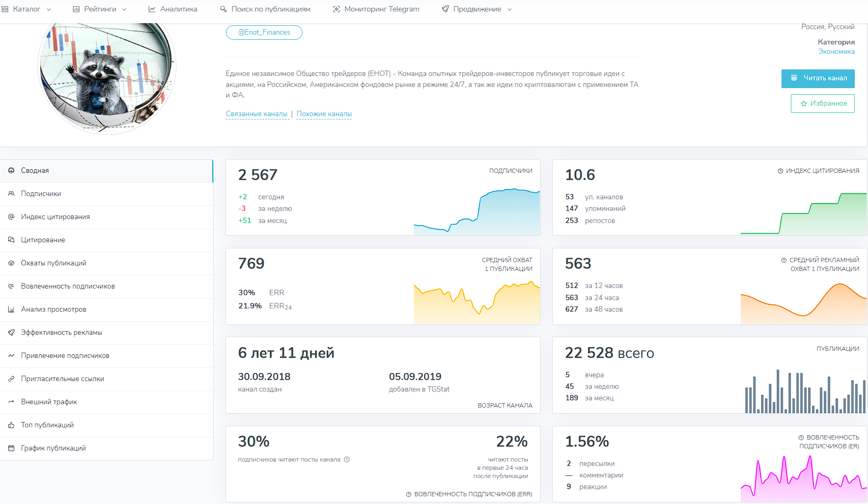Open Аналитика from the top menu
The width and height of the screenshot is (868, 504).
tap(173, 9)
